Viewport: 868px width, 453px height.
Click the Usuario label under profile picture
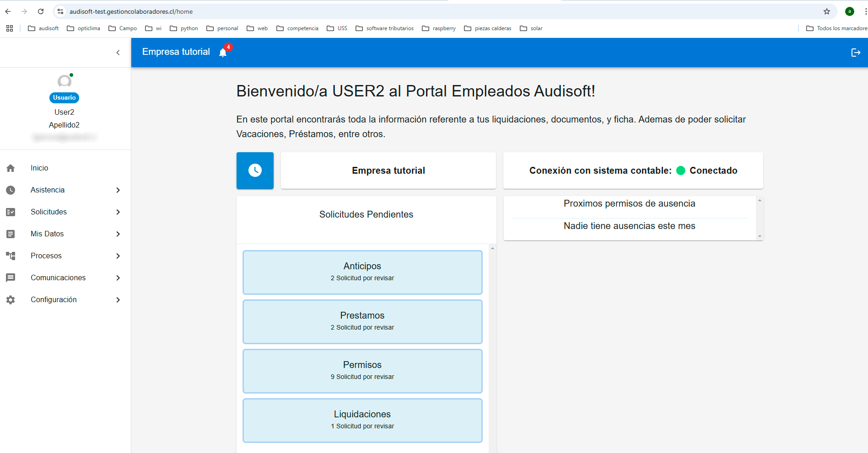(x=64, y=97)
